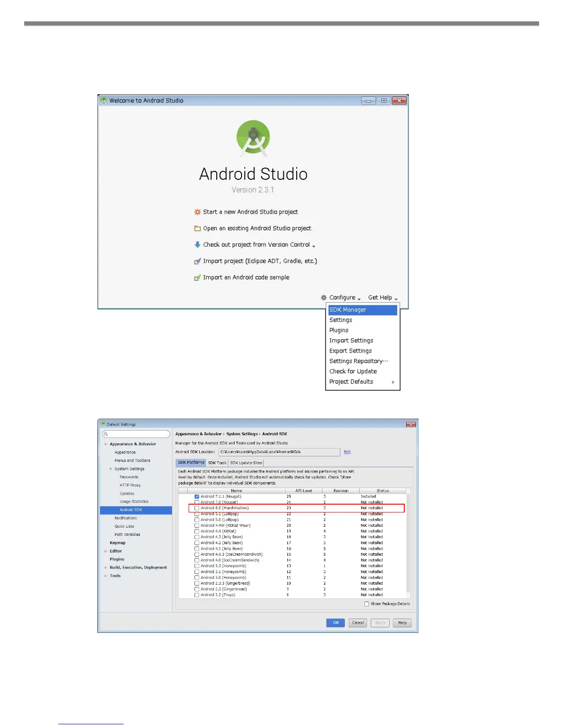Switch to the SDK Update Sites tab

coord(246,463)
